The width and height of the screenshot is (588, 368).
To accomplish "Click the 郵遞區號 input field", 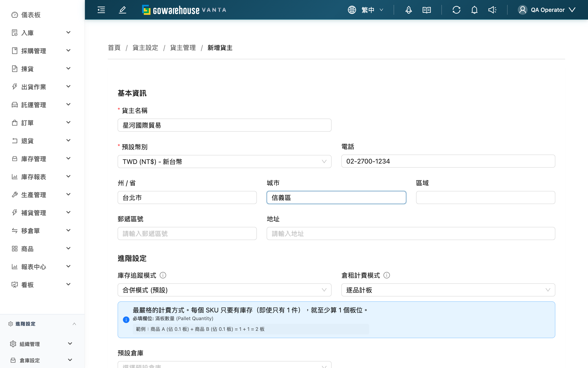I will click(187, 233).
